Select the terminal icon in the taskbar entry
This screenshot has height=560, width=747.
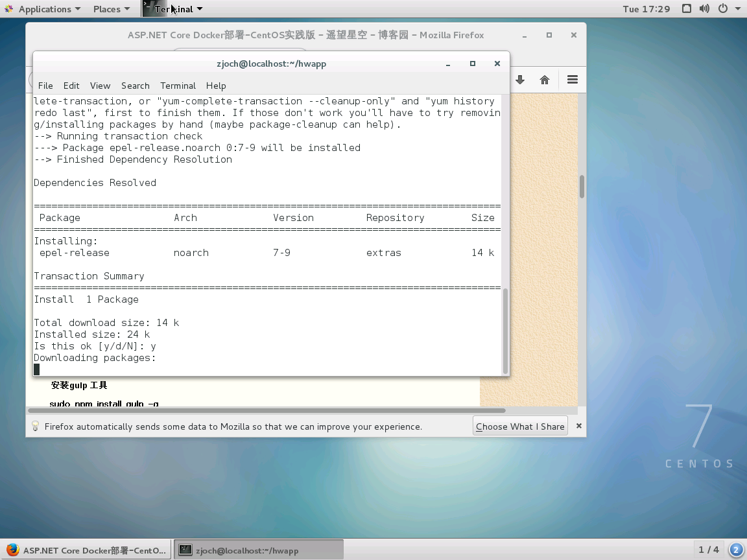185,550
